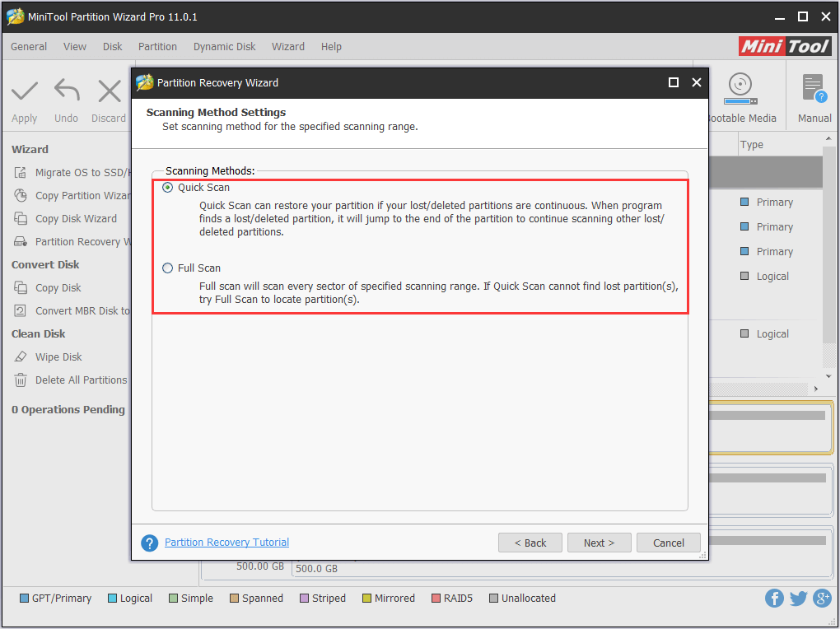
Task: Click Convert MBR Disk icon
Action: tap(21, 310)
